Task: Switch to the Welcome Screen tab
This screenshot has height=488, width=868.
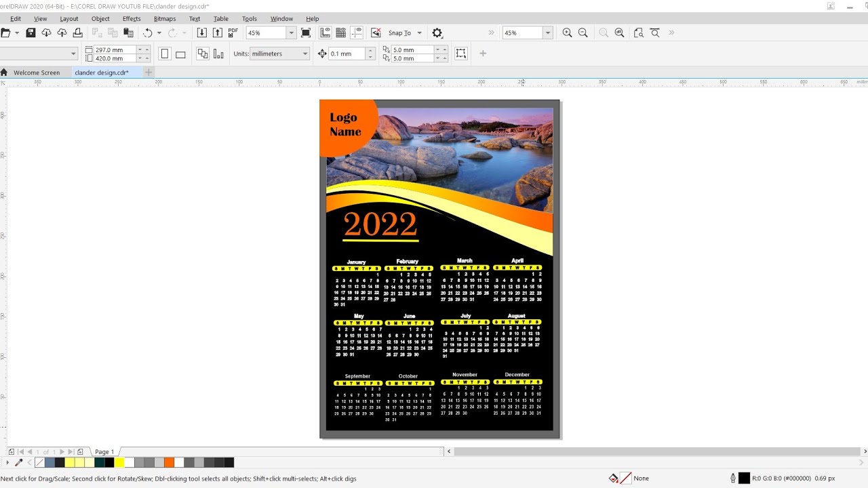Action: (37, 73)
